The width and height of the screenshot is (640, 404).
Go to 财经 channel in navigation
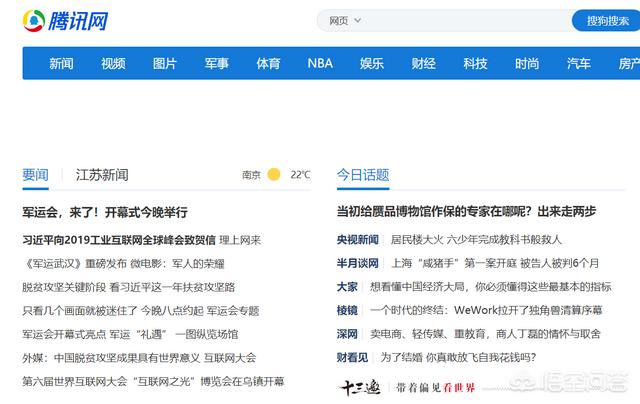click(x=423, y=63)
